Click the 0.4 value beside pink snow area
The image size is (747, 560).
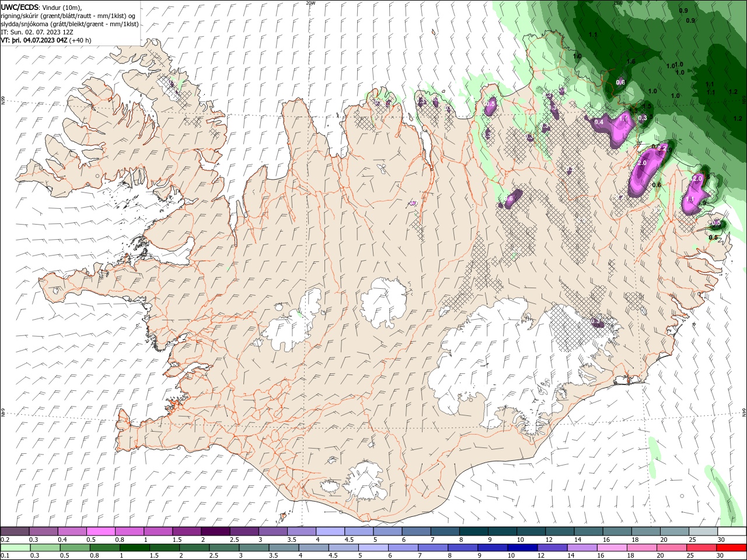click(599, 123)
